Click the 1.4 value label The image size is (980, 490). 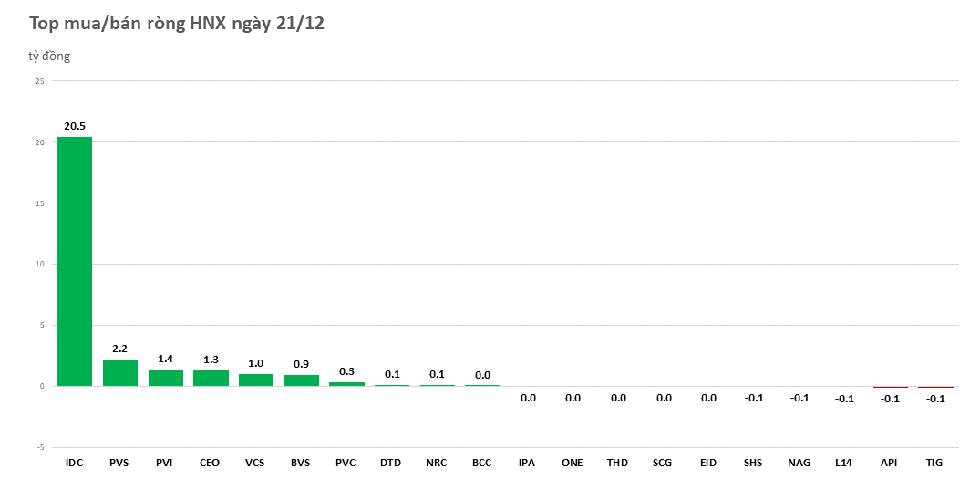click(165, 359)
